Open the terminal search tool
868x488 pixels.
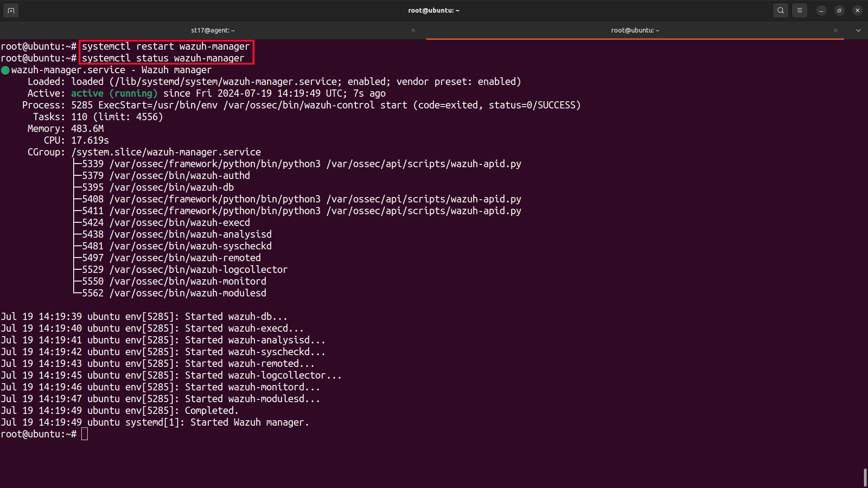tap(781, 10)
